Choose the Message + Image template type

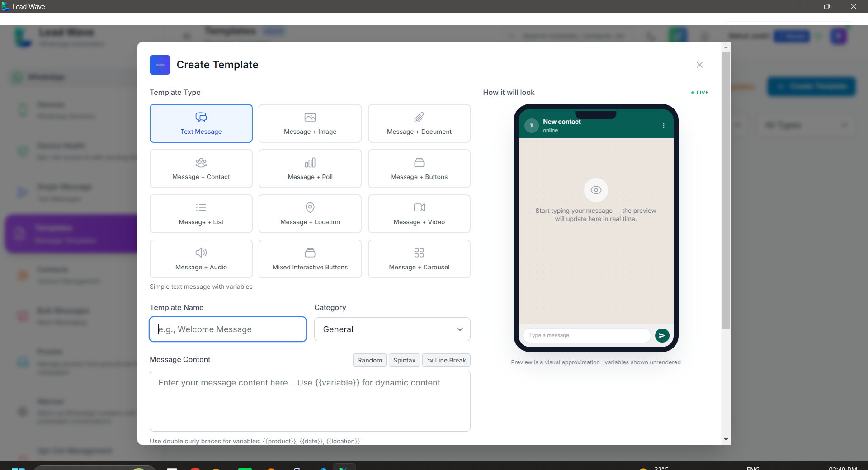pyautogui.click(x=310, y=123)
